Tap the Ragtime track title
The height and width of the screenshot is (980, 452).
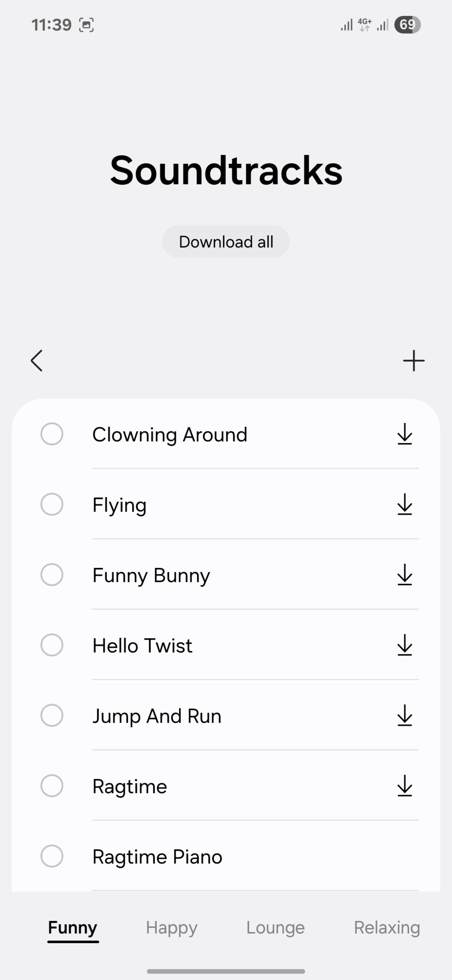click(130, 787)
